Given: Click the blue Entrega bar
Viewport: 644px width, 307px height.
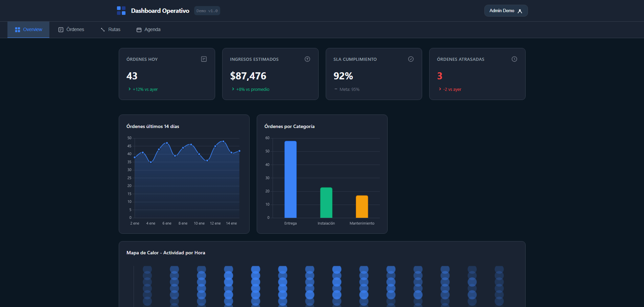Looking at the screenshot, I should [x=291, y=179].
